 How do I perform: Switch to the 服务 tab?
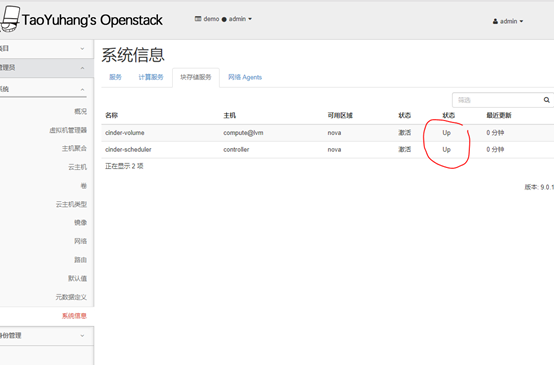115,77
